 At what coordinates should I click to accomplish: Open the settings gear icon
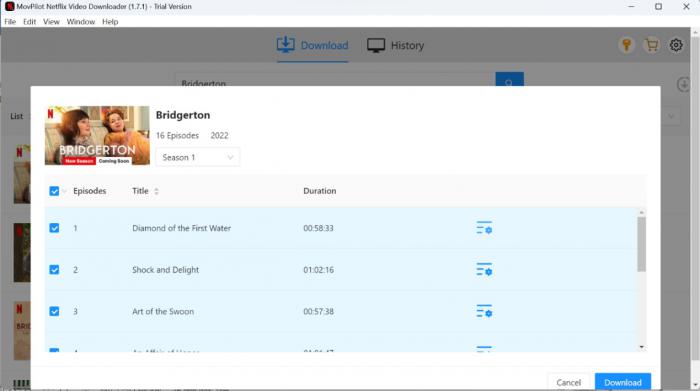click(x=676, y=45)
